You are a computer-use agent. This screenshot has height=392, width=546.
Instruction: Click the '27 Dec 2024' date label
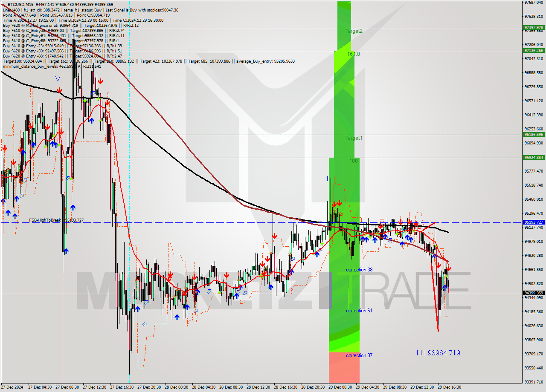point(12,387)
